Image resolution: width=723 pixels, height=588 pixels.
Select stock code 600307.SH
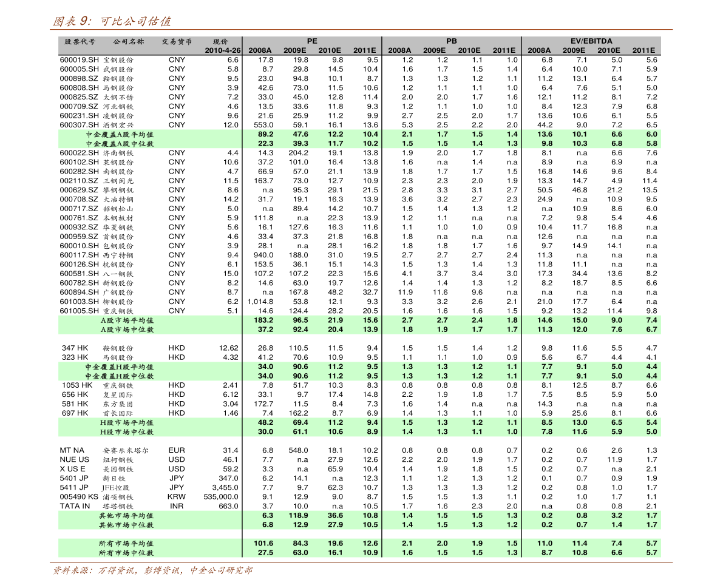pos(80,125)
